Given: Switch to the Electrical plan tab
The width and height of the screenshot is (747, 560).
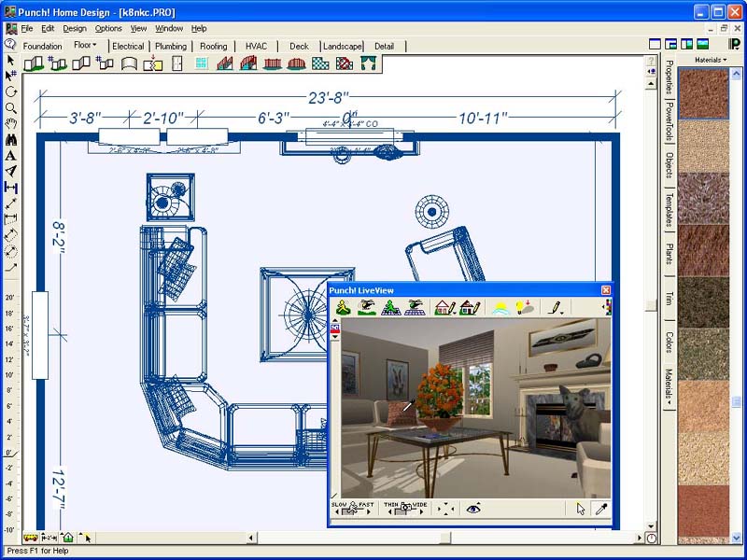Looking at the screenshot, I should coord(128,46).
